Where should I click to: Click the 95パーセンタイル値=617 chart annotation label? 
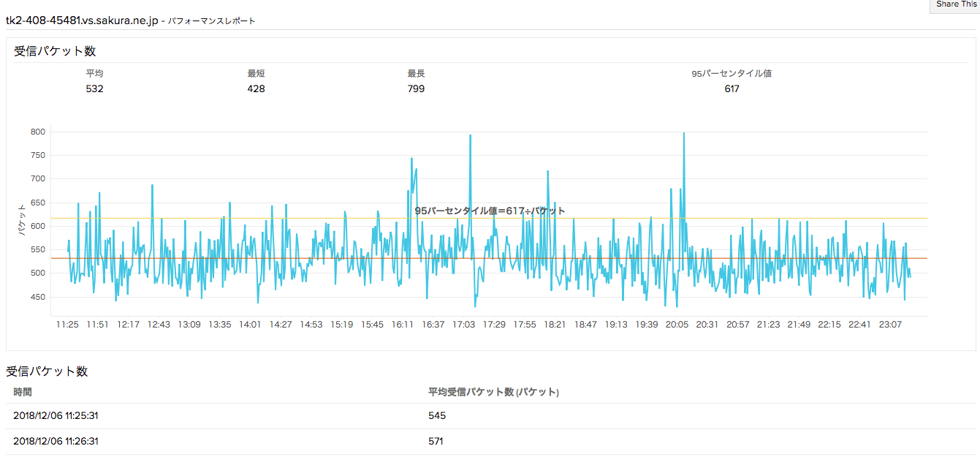[490, 211]
